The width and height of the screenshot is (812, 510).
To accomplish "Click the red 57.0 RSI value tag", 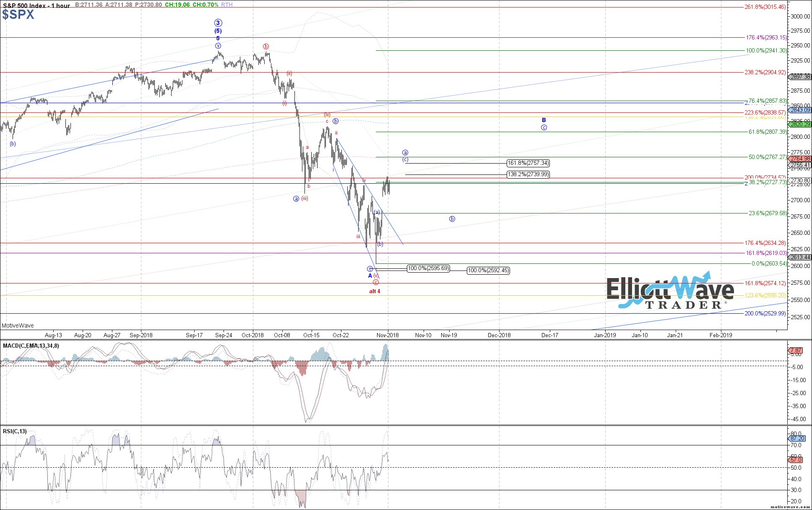I will tap(796, 460).
